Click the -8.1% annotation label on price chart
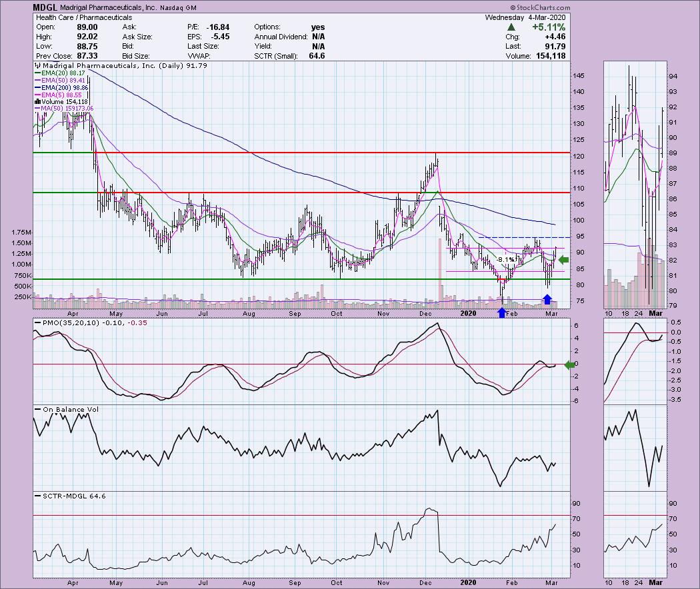 (505, 260)
